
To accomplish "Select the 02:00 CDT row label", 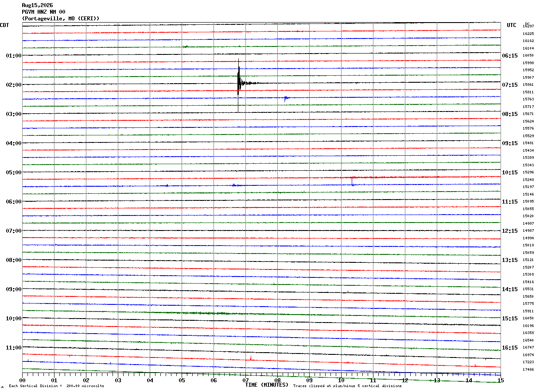I will click(x=14, y=85).
